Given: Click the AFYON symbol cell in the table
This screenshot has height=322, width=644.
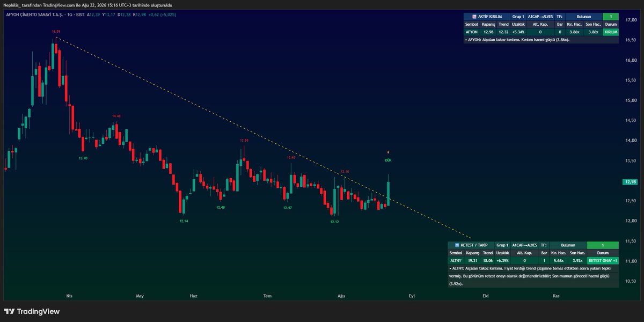Looking at the screenshot, I should [471, 32].
